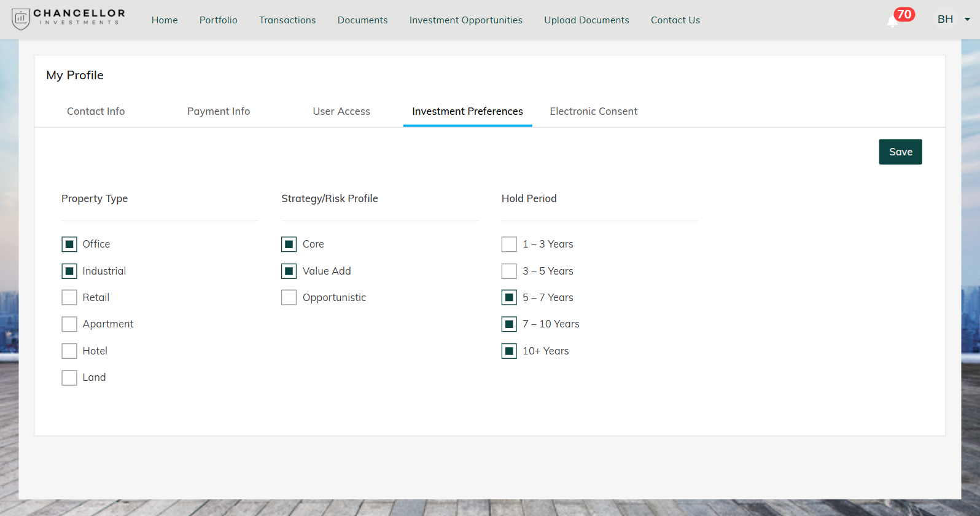Check the 1 – 3 Years hold period
The width and height of the screenshot is (980, 516).
click(x=509, y=244)
